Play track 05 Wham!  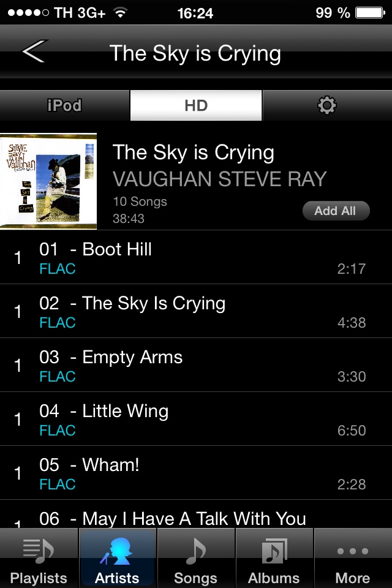click(x=196, y=473)
